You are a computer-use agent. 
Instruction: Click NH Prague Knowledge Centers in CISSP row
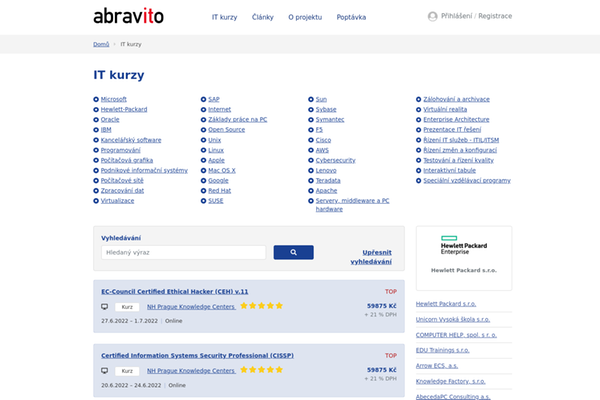tap(191, 371)
